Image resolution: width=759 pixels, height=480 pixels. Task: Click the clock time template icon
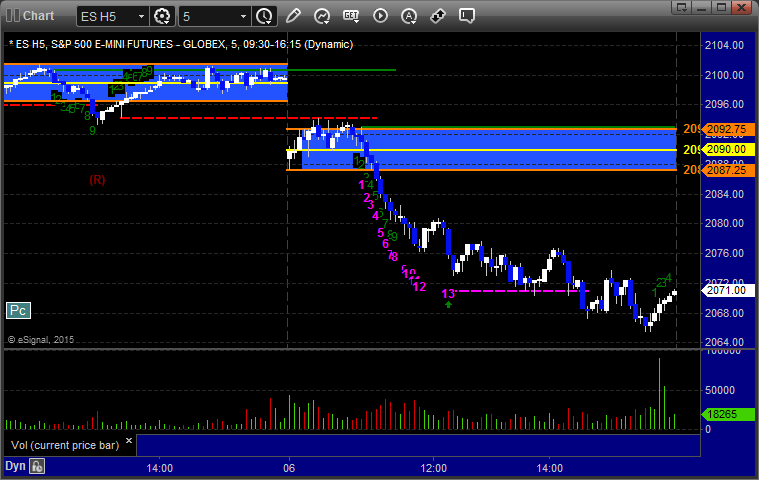tap(264, 16)
